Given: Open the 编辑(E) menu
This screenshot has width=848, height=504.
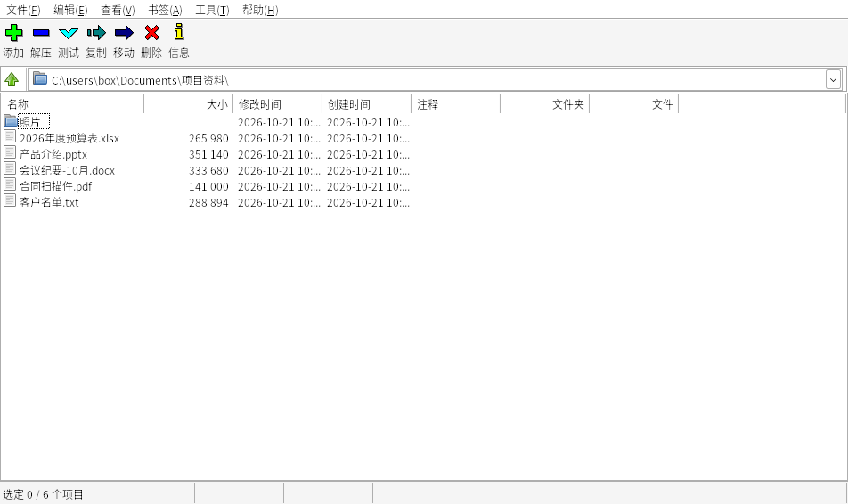Looking at the screenshot, I should [70, 11].
